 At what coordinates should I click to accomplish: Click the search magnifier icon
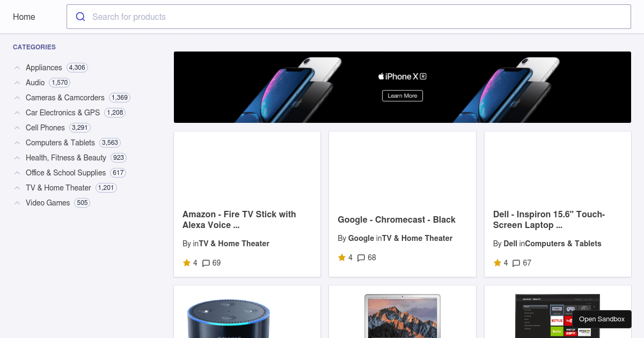tap(80, 17)
